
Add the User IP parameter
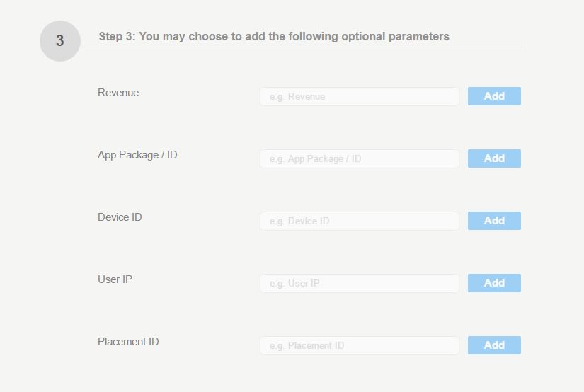(494, 283)
